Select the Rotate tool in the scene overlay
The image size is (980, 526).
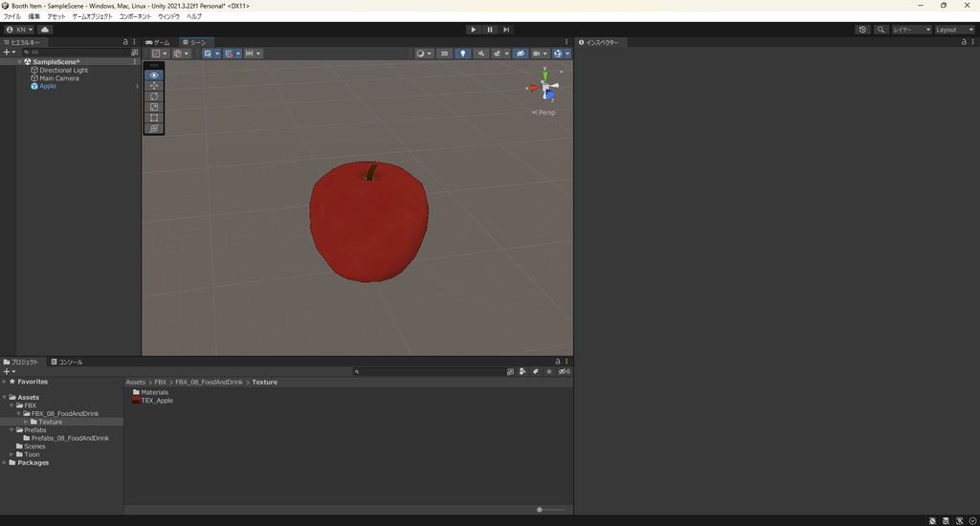coord(154,97)
